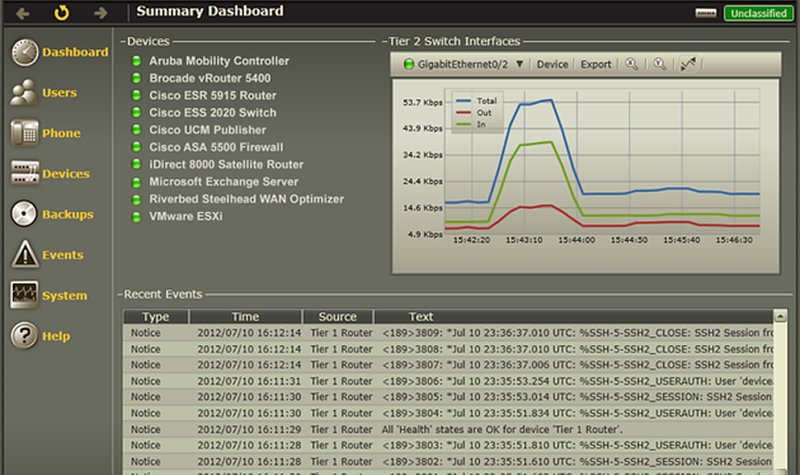Image resolution: width=800 pixels, height=475 pixels.
Task: Select the Users menu label
Action: click(x=60, y=93)
